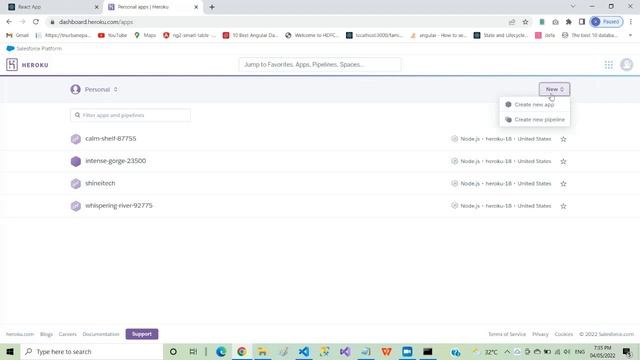Image resolution: width=640 pixels, height=360 pixels.
Task: Select the Personal apps Heroku browser tab
Action: (x=153, y=7)
